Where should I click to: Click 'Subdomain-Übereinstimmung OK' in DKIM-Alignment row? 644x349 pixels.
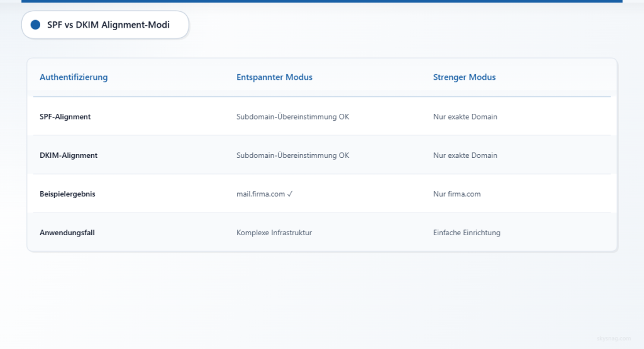click(293, 155)
